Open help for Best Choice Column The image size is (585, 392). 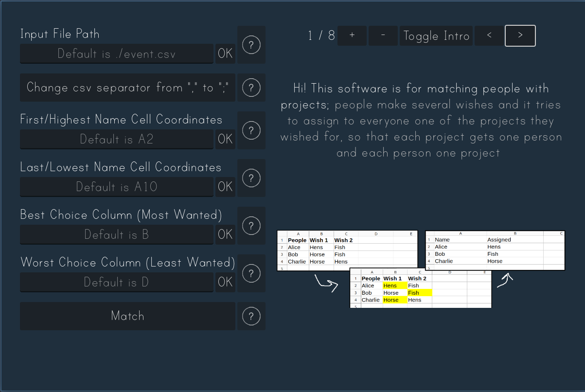point(251,226)
